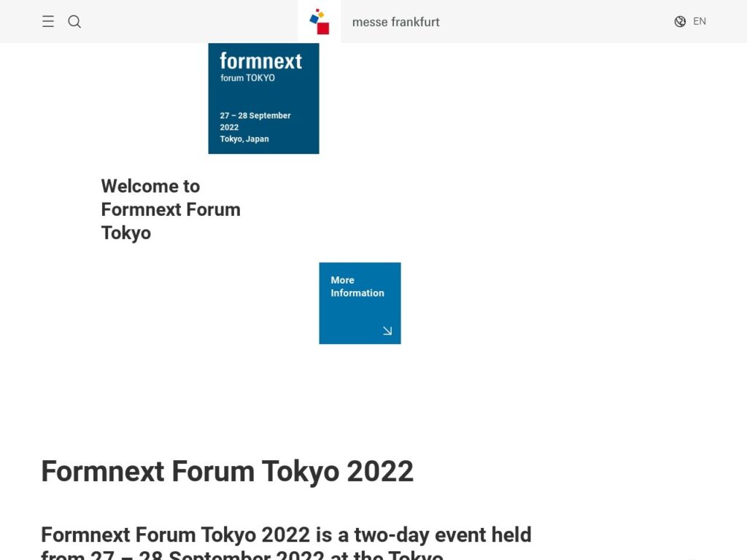
Task: Select the blue More Information tile
Action: coord(360,303)
